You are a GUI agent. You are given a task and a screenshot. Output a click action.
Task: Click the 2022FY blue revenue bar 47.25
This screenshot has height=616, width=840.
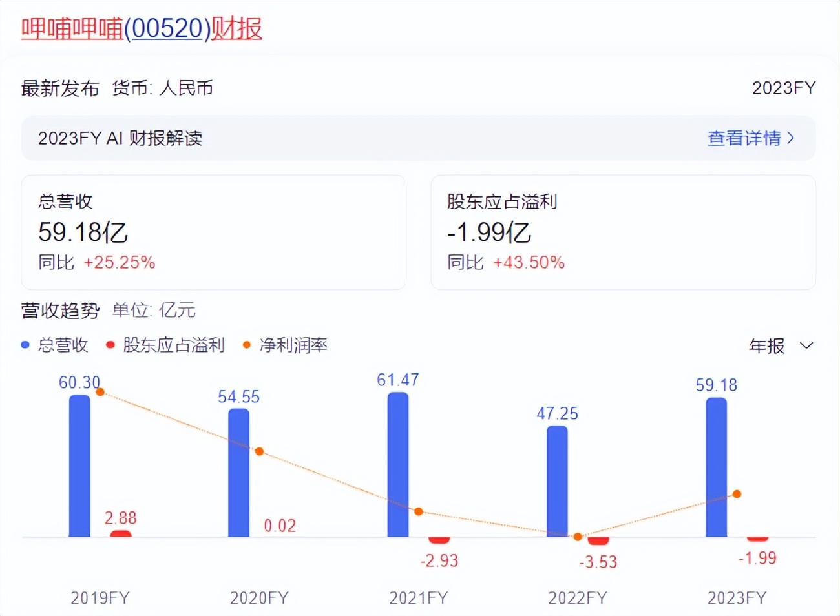coord(557,482)
